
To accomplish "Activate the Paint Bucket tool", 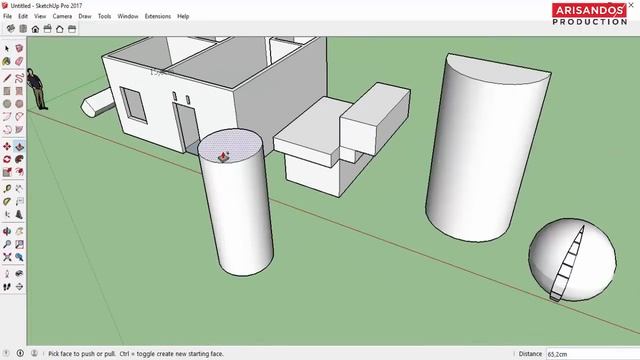I will click(7, 62).
